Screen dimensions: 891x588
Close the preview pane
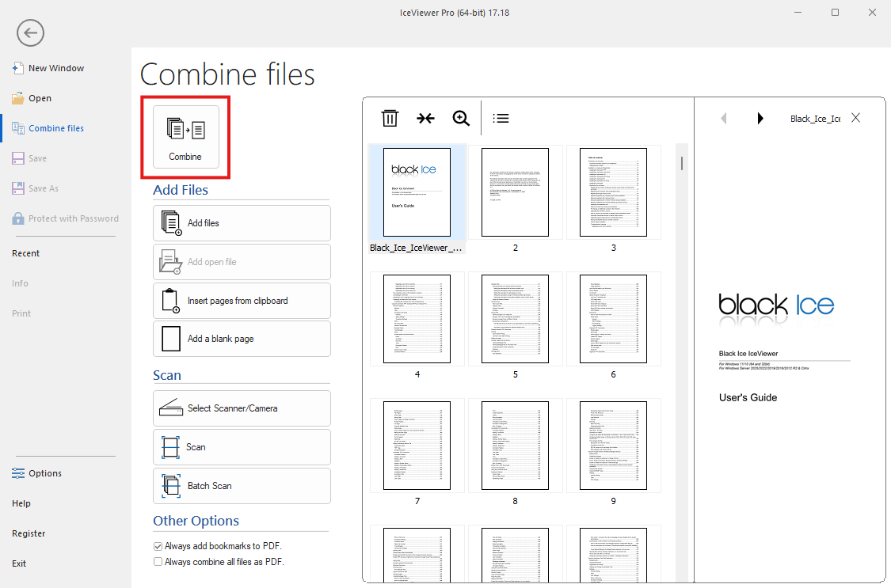tap(856, 117)
